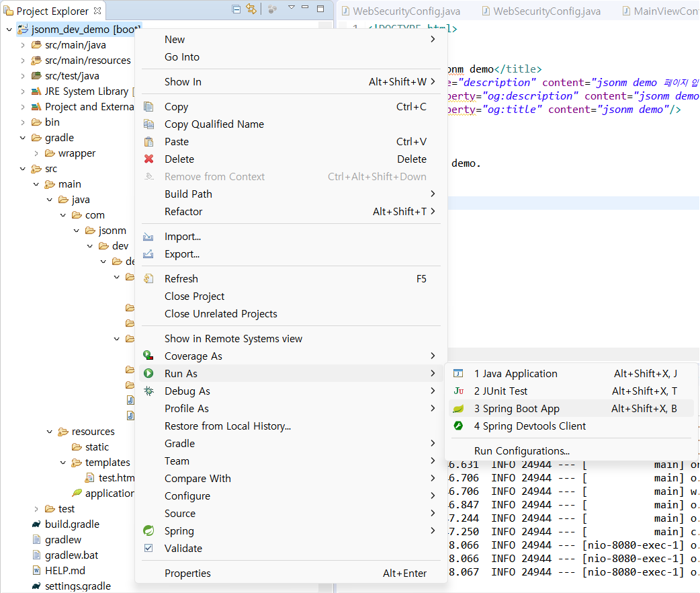Select Run Configurations... entry

point(571,451)
